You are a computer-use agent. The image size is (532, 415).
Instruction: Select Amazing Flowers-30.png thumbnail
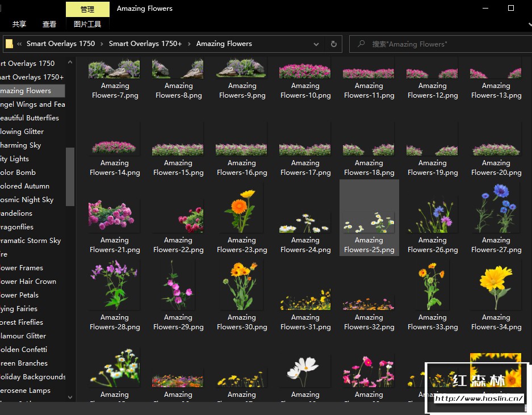pos(241,284)
